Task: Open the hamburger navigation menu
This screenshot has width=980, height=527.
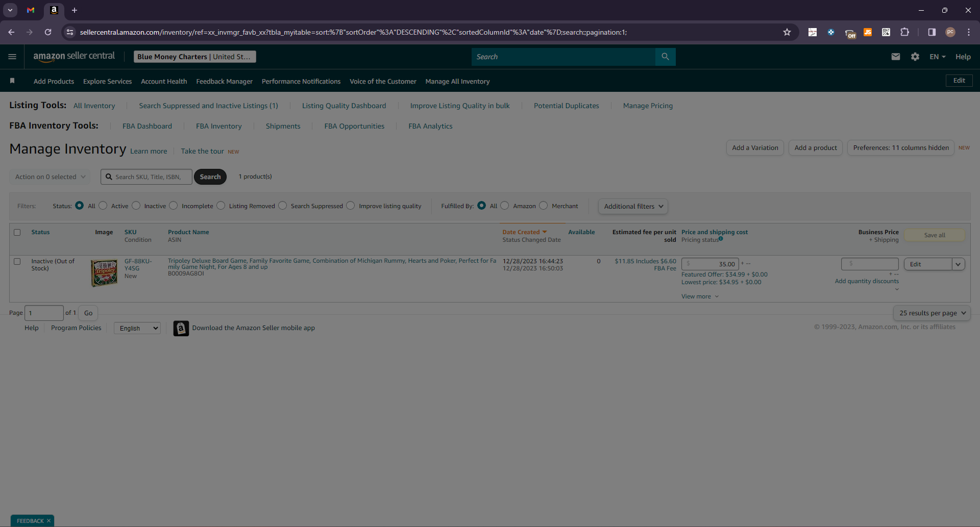Action: (12, 57)
